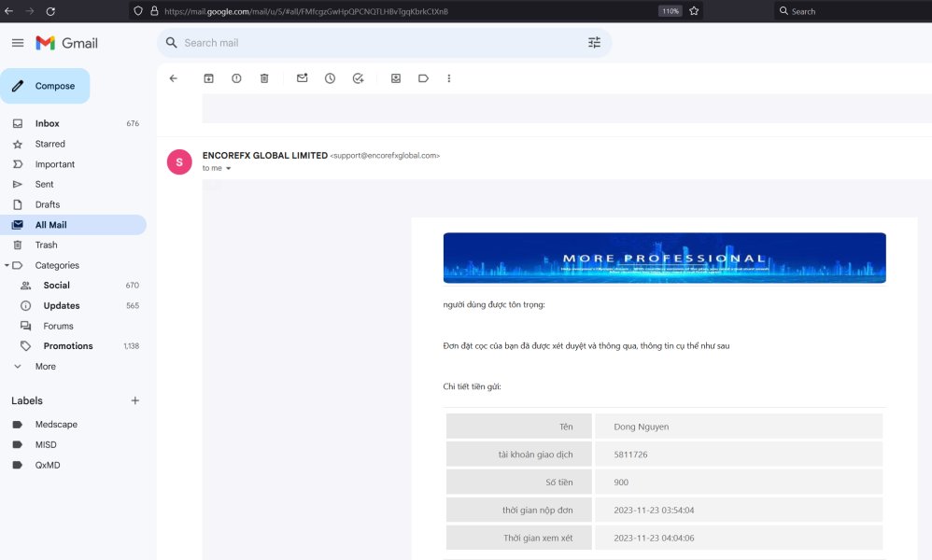
Task: Click the browser Search box
Action: point(853,11)
